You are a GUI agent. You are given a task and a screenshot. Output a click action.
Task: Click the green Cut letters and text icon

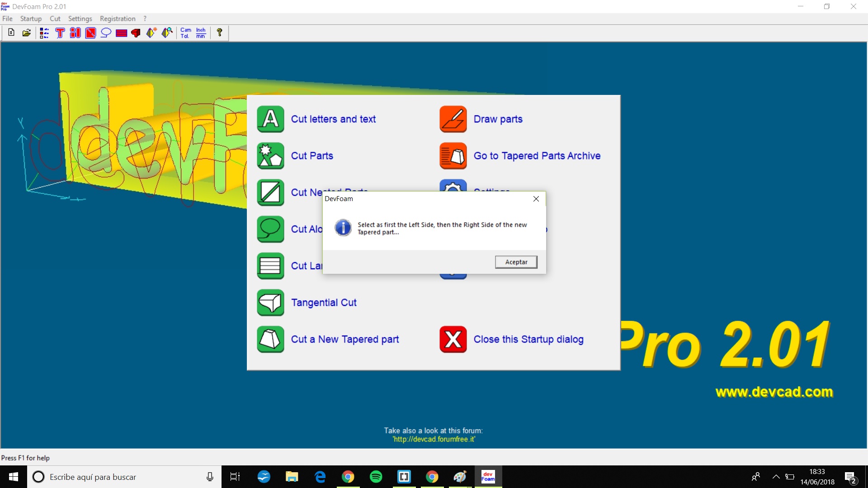[270, 119]
